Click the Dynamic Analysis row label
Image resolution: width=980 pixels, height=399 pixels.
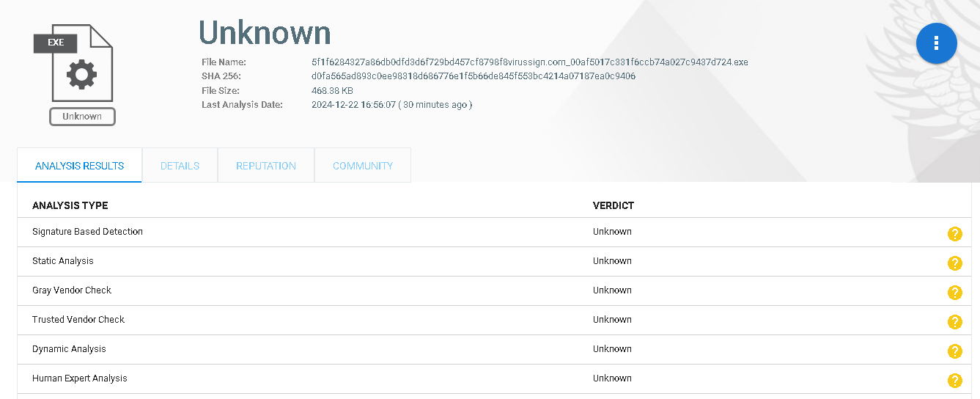click(x=69, y=349)
